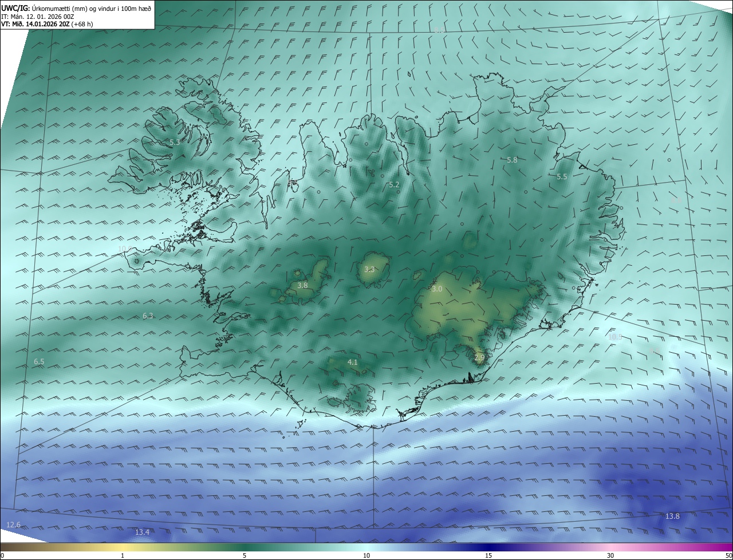Click the 3.8 value label on the glacier
Image resolution: width=733 pixels, height=560 pixels.
[x=302, y=285]
